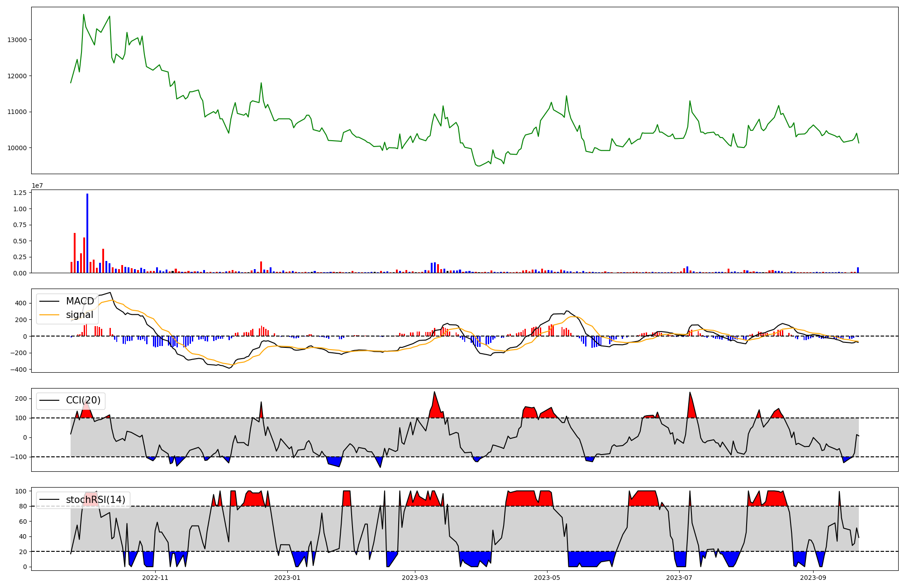Click the 4000 tick on MACD axis
This screenshot has width=905, height=588.
pos(20,303)
